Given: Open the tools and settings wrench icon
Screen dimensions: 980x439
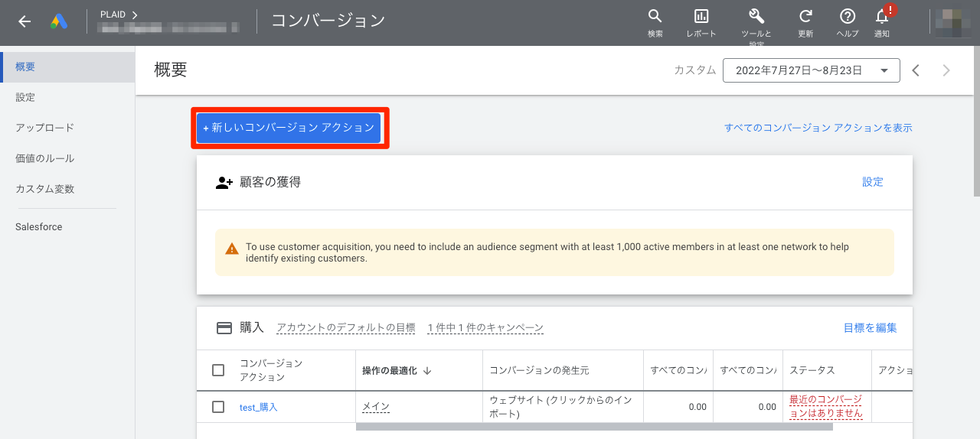Looking at the screenshot, I should pyautogui.click(x=756, y=16).
